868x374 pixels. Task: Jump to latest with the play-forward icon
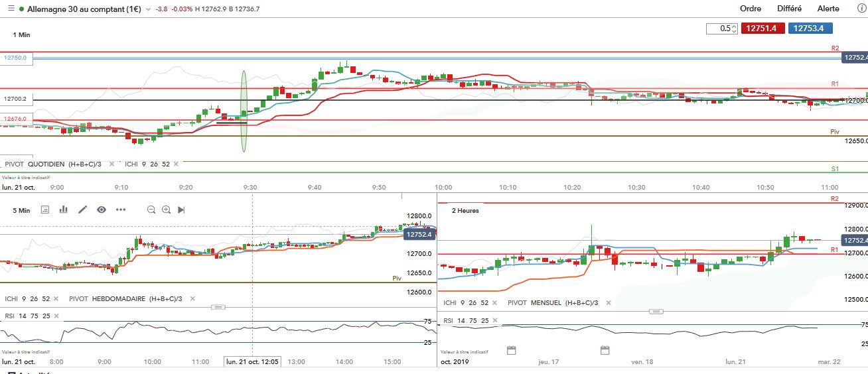[181, 210]
